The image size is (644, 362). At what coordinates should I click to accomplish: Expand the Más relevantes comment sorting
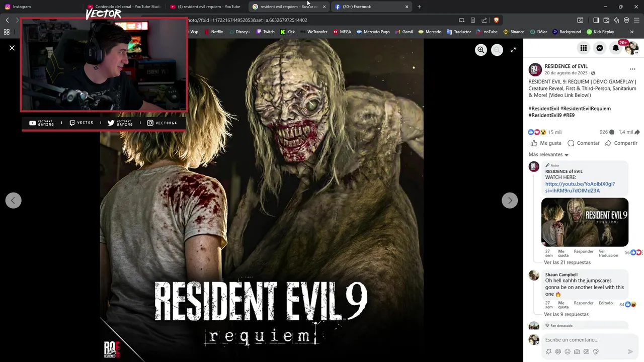[x=548, y=155]
